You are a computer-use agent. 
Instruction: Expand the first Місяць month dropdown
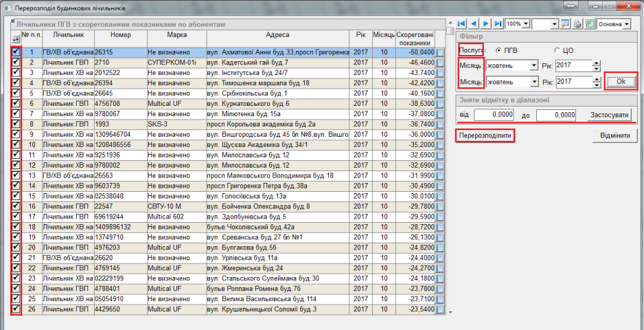pyautogui.click(x=534, y=66)
